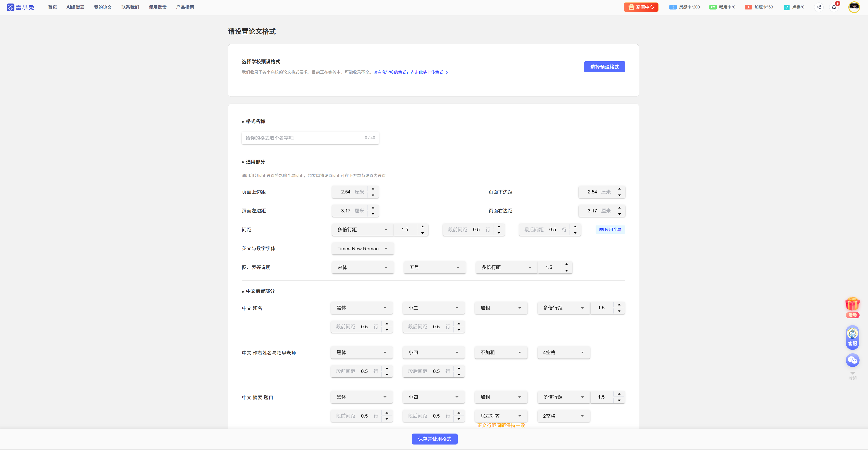Click the 加速卡 card icon
Viewport: 868px width, 450px height.
click(x=748, y=7)
